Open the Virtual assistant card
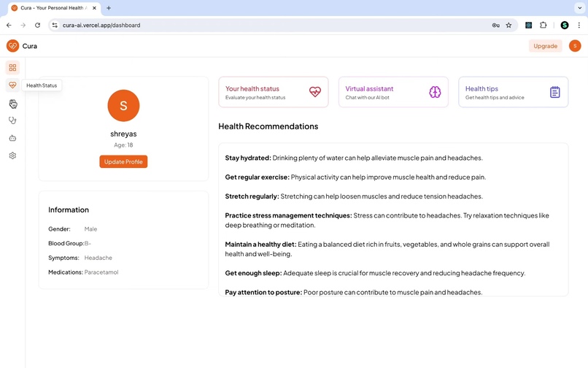This screenshot has height=368, width=588. click(393, 92)
